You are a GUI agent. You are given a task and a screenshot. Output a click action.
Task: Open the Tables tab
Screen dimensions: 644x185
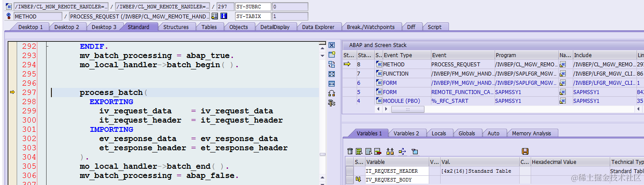(x=209, y=27)
